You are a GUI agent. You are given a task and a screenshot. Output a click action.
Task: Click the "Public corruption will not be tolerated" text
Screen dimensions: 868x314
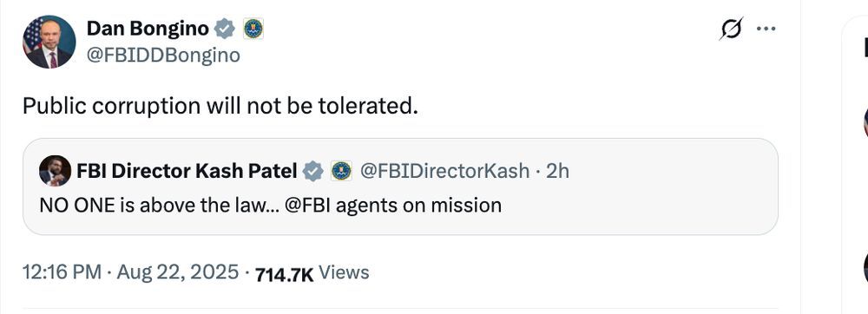[x=220, y=106]
